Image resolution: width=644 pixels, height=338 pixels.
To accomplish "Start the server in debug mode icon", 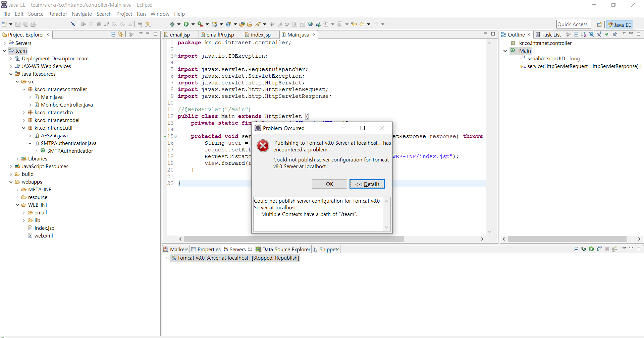I will [x=584, y=249].
